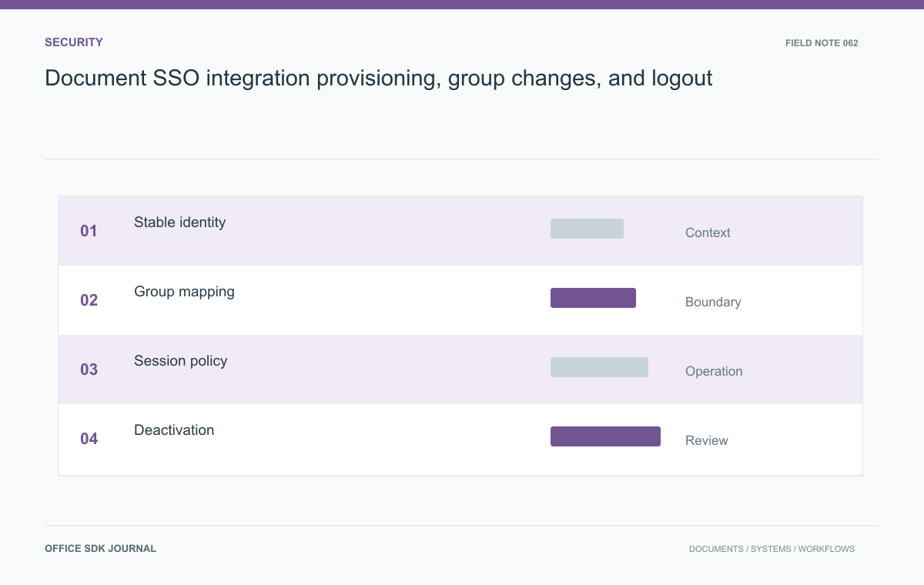The width and height of the screenshot is (924, 585).
Task: Select the Boundary label
Action: click(713, 302)
